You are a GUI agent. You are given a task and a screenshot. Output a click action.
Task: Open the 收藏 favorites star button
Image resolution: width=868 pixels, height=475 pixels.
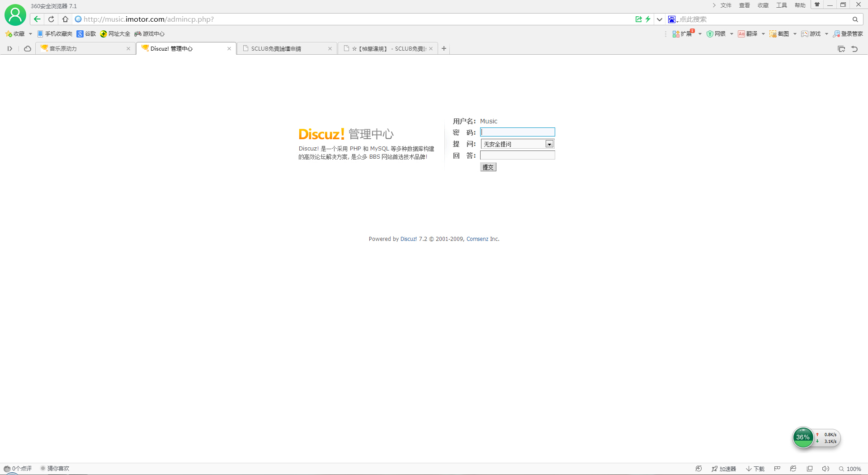point(15,34)
